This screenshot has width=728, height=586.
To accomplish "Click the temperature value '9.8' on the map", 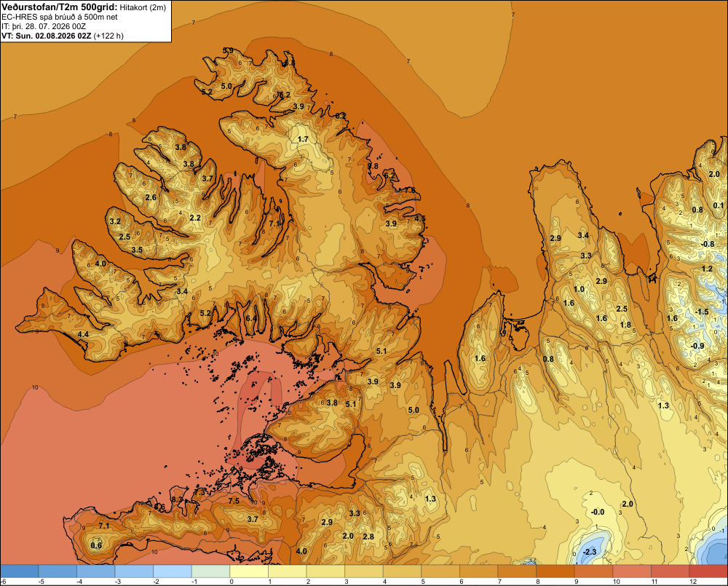I will (373, 166).
